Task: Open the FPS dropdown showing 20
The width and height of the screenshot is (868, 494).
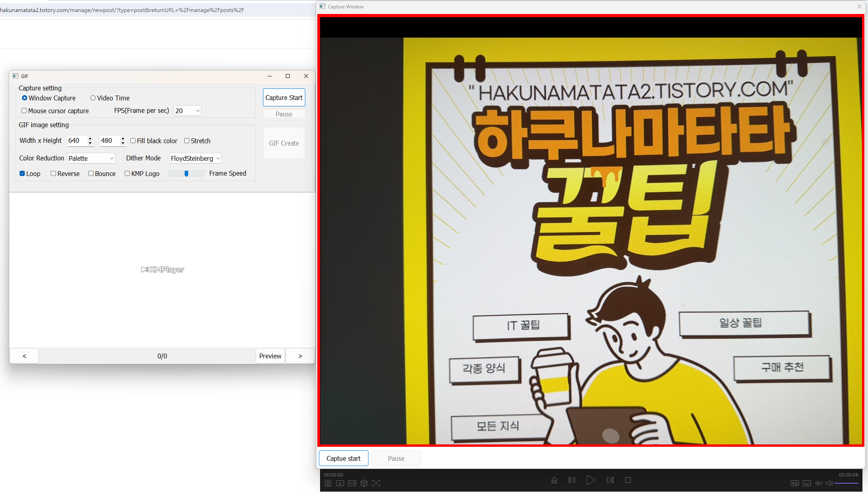Action: [187, 111]
